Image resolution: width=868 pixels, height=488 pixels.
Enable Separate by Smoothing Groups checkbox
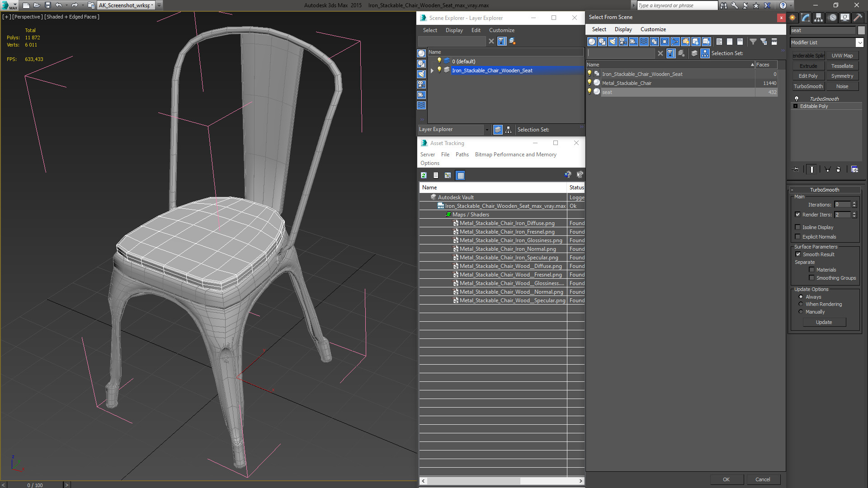pyautogui.click(x=811, y=278)
